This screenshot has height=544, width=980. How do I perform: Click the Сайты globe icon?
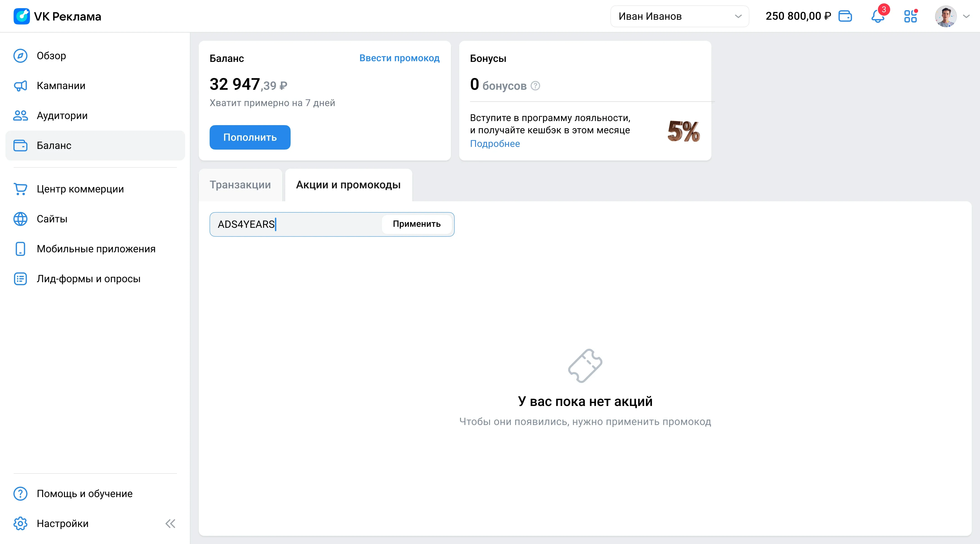[x=21, y=219]
